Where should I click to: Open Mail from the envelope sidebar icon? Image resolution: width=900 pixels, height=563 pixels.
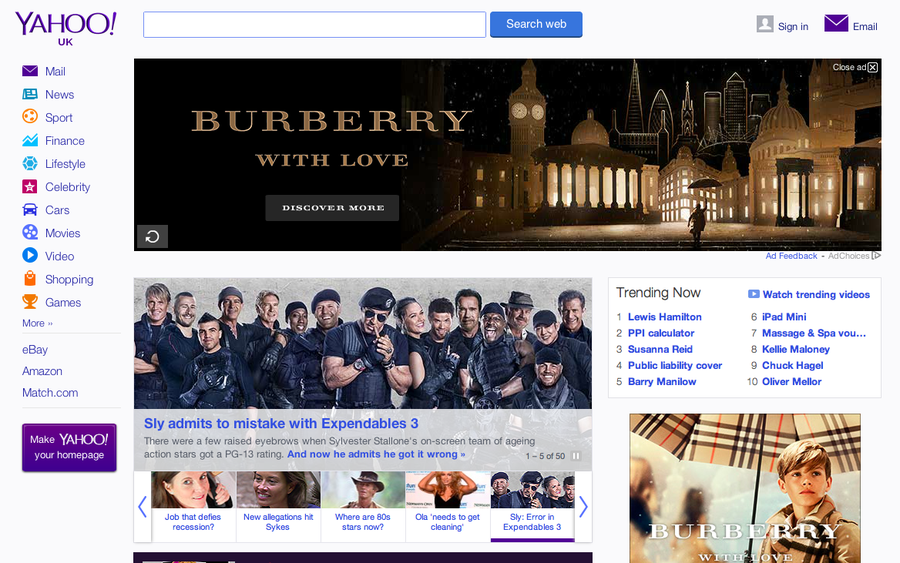coord(30,71)
